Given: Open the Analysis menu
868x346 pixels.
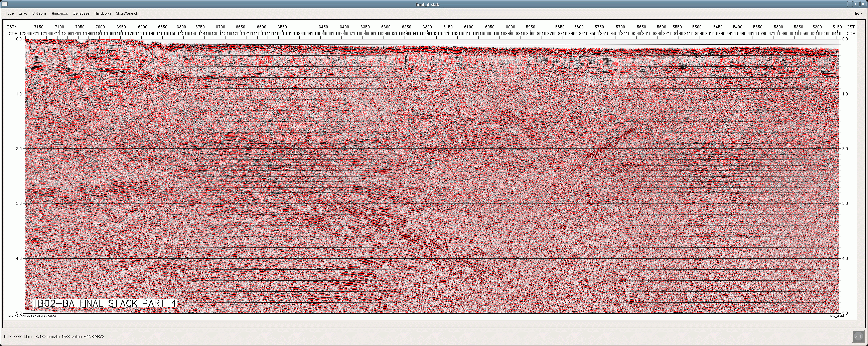Looking at the screenshot, I should (x=60, y=13).
